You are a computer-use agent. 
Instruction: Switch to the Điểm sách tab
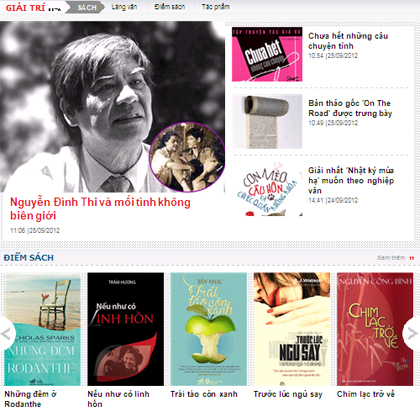(x=170, y=7)
